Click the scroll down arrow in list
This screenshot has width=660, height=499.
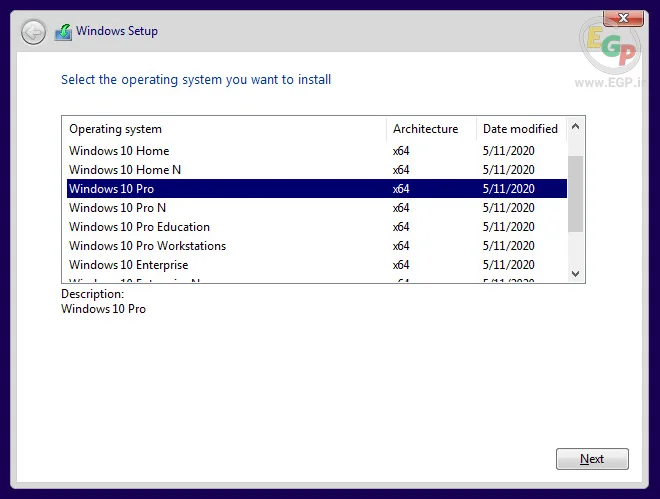click(575, 274)
